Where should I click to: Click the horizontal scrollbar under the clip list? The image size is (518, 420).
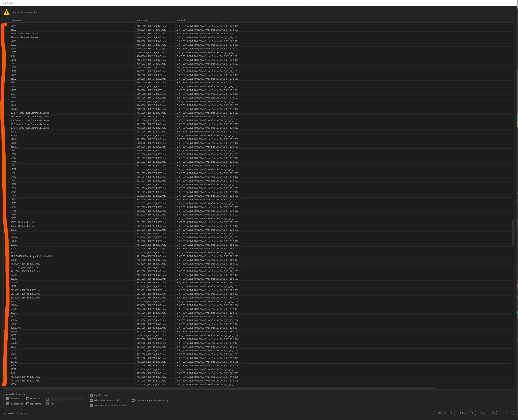[x=218, y=388]
